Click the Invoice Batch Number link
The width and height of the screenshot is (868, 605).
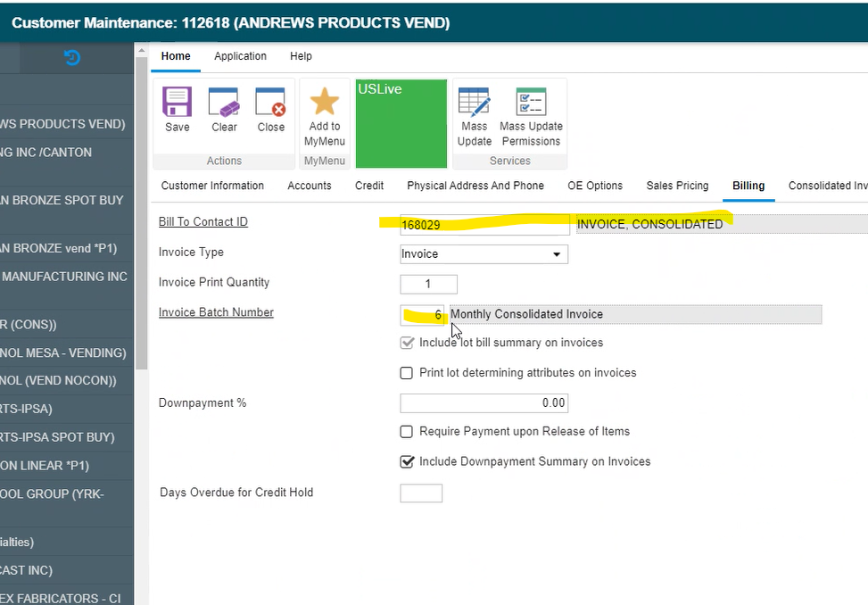point(216,312)
